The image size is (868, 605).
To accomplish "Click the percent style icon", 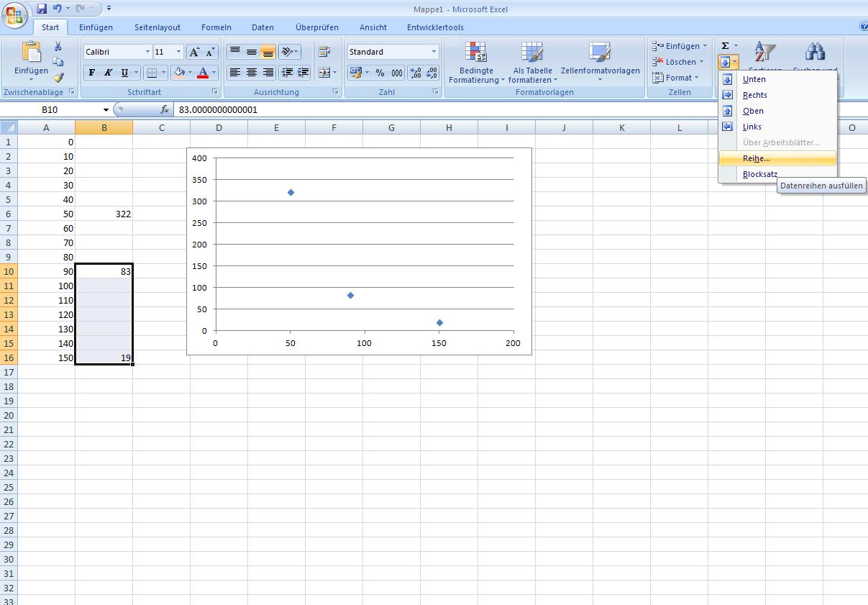I will pos(380,73).
